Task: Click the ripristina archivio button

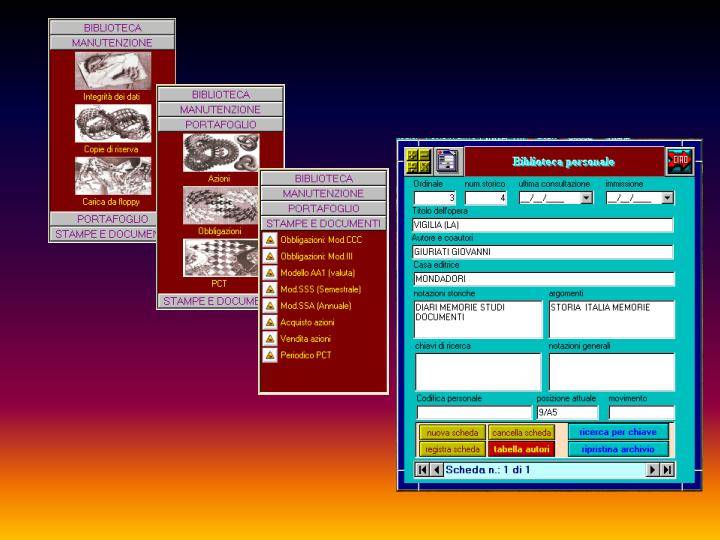Action: [618, 449]
